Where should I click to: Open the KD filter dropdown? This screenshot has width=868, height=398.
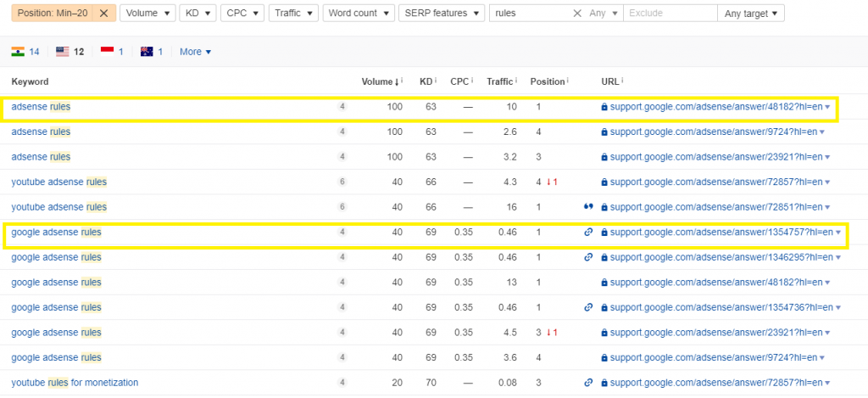coord(198,14)
